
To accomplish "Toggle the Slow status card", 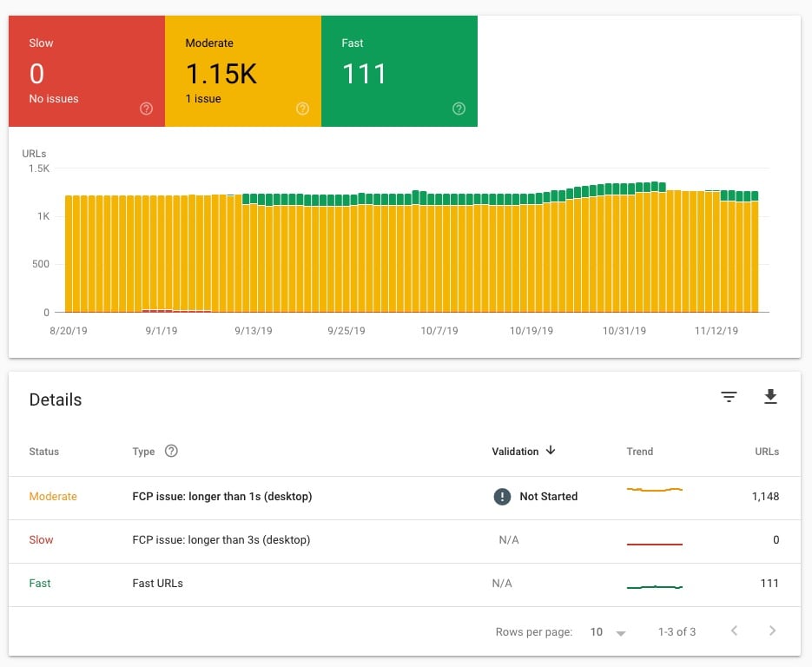I will (87, 71).
